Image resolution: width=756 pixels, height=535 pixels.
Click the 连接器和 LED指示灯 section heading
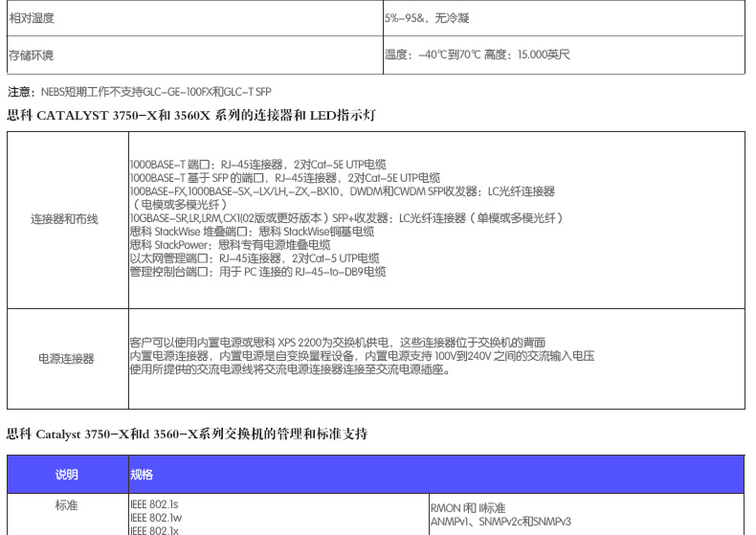[x=191, y=115]
